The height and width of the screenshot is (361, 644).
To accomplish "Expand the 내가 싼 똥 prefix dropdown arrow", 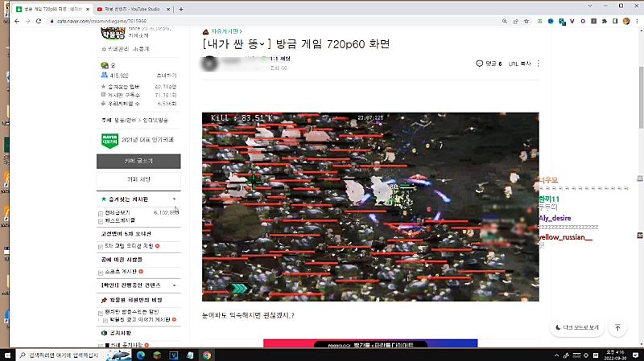I will 262,44.
